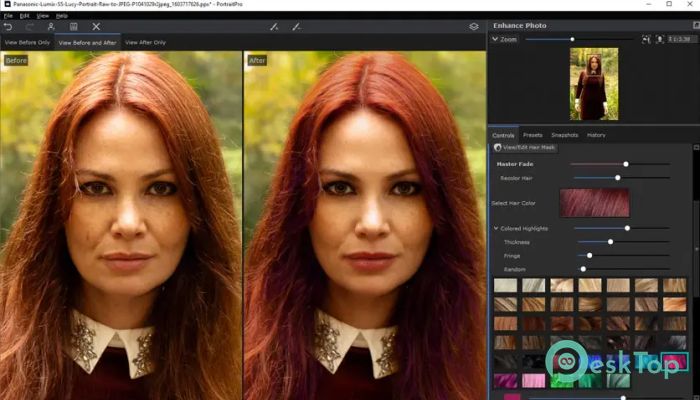
Task: Click the After label on right image
Action: point(257,60)
